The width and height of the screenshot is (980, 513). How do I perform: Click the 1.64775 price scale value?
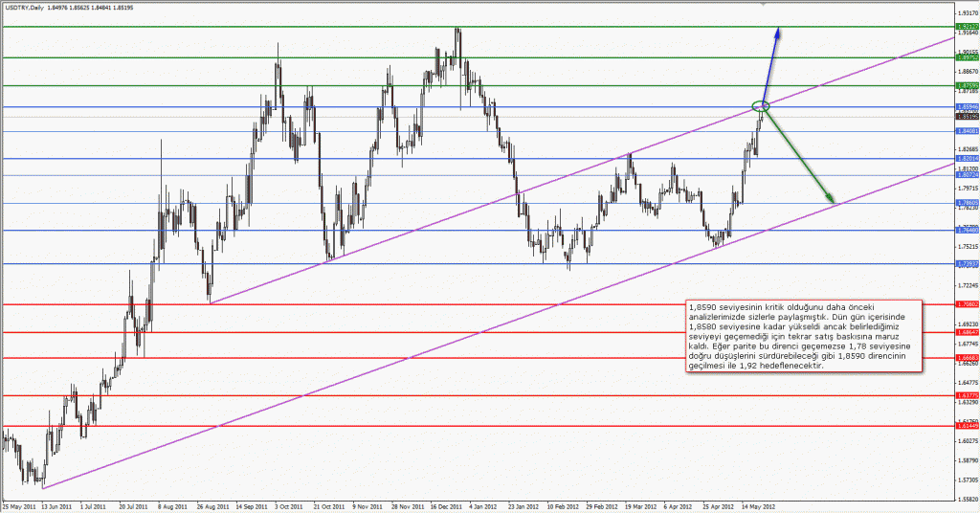coord(967,382)
